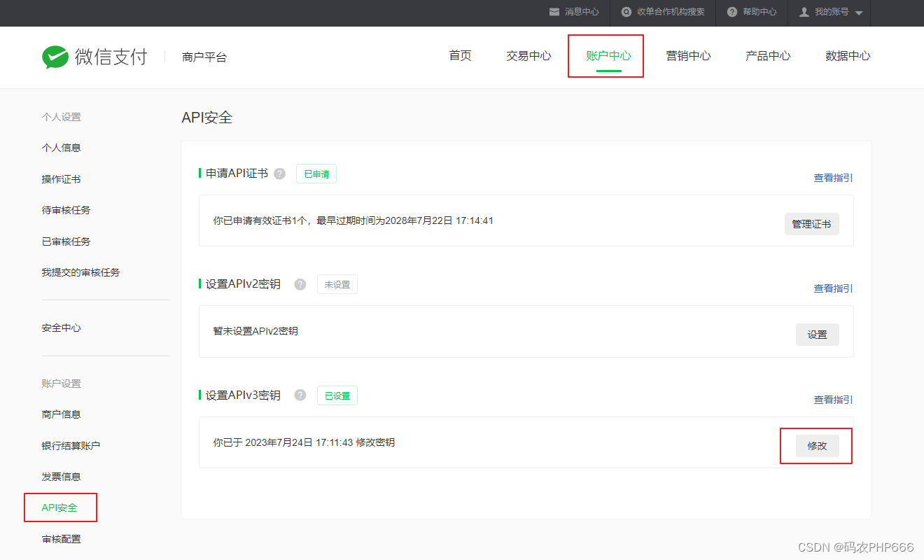
Task: Click the help icon beside 设置APIv3密钥
Action: tap(300, 395)
